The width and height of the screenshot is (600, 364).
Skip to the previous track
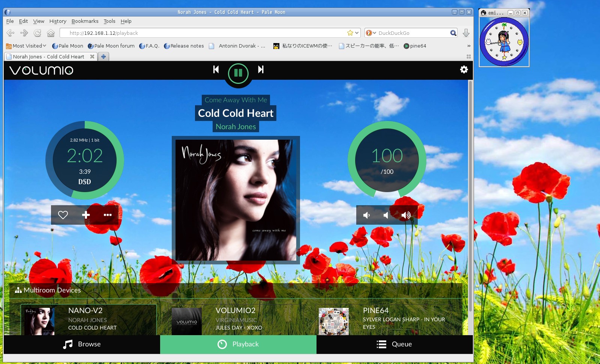[216, 70]
